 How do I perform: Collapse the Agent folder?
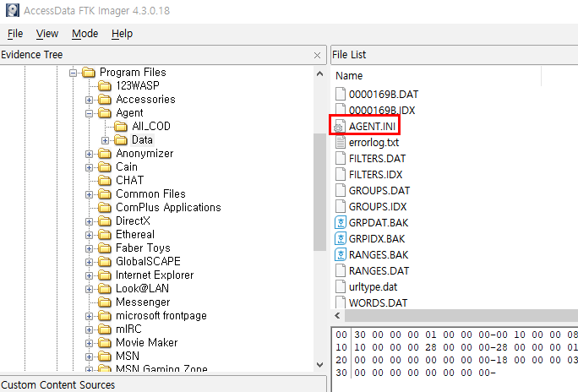coord(89,113)
